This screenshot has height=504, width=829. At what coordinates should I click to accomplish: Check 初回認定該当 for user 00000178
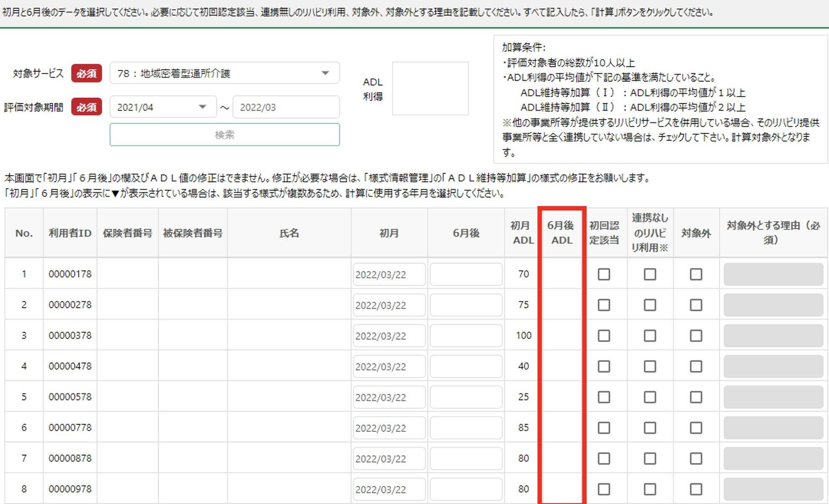click(604, 274)
